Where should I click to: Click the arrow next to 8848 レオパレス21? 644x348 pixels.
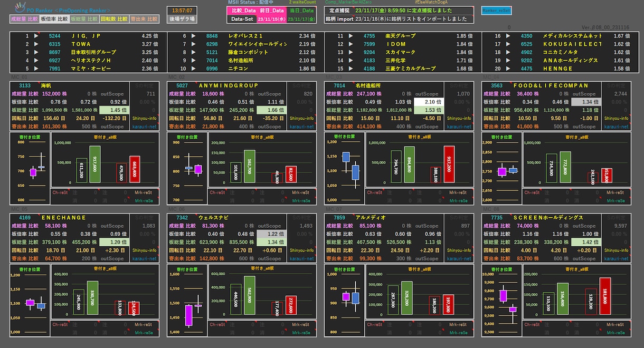(194, 36)
